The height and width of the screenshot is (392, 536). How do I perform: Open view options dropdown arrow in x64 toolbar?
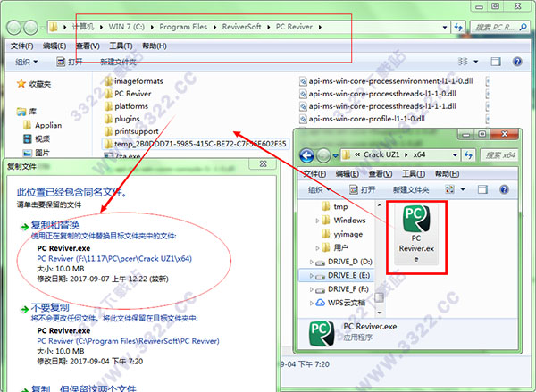point(463,189)
